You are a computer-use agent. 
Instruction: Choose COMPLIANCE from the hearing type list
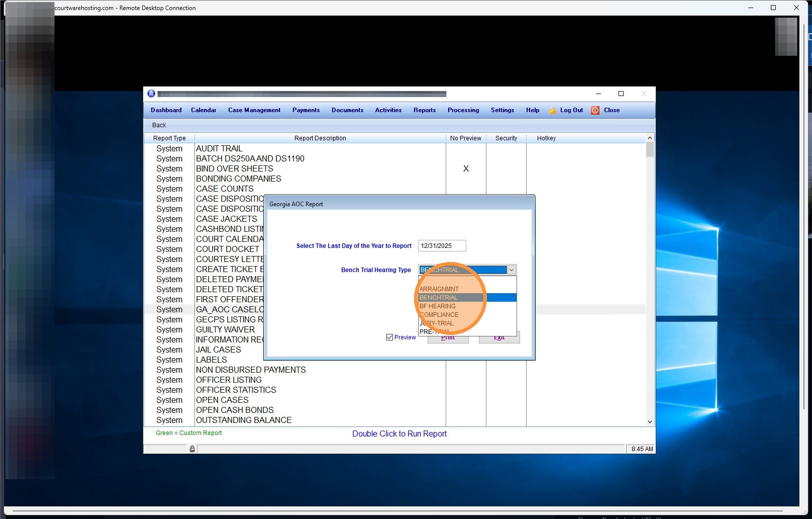(467, 315)
